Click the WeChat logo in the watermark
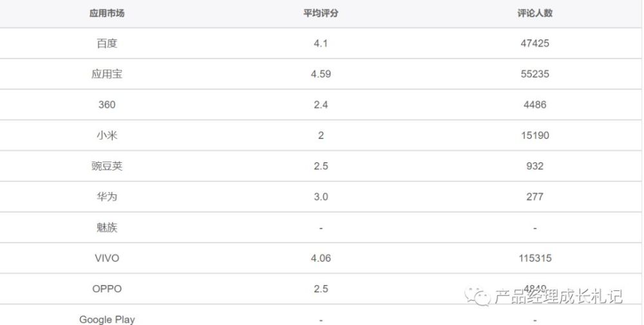The image size is (644, 325). 478,295
